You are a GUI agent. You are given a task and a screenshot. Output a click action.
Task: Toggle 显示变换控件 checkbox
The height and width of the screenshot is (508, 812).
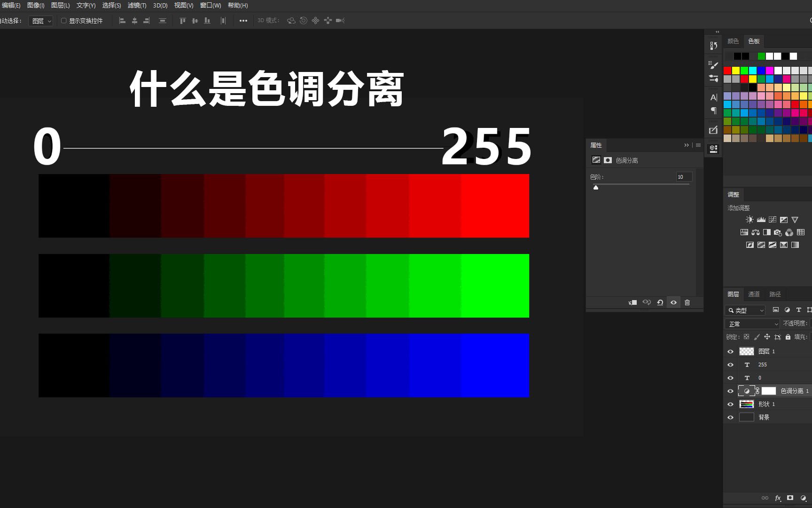pyautogui.click(x=64, y=21)
